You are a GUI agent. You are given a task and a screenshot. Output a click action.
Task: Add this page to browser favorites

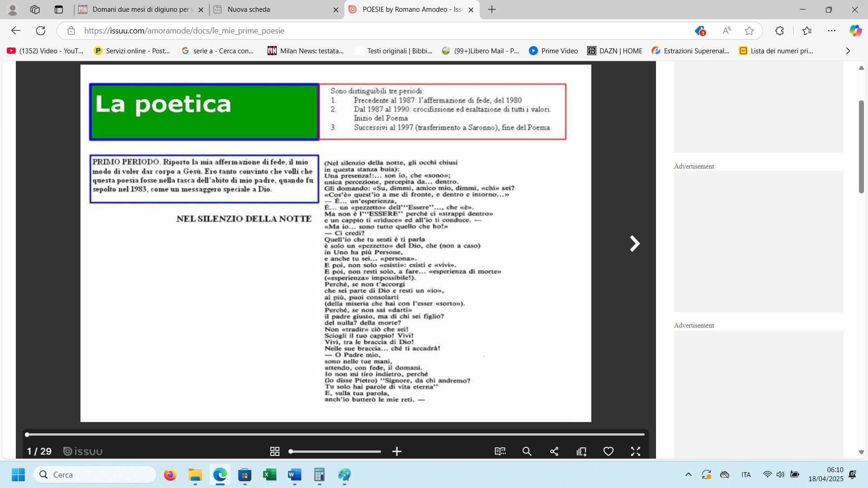point(749,31)
